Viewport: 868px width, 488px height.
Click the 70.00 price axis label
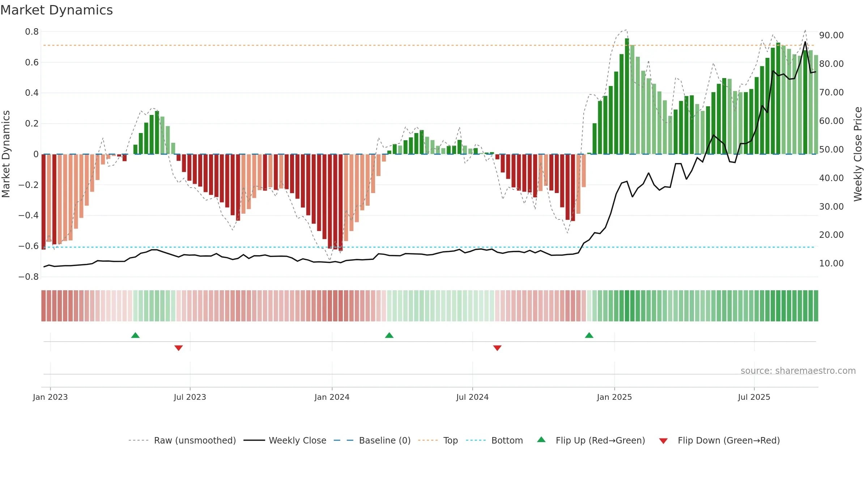[x=831, y=92]
